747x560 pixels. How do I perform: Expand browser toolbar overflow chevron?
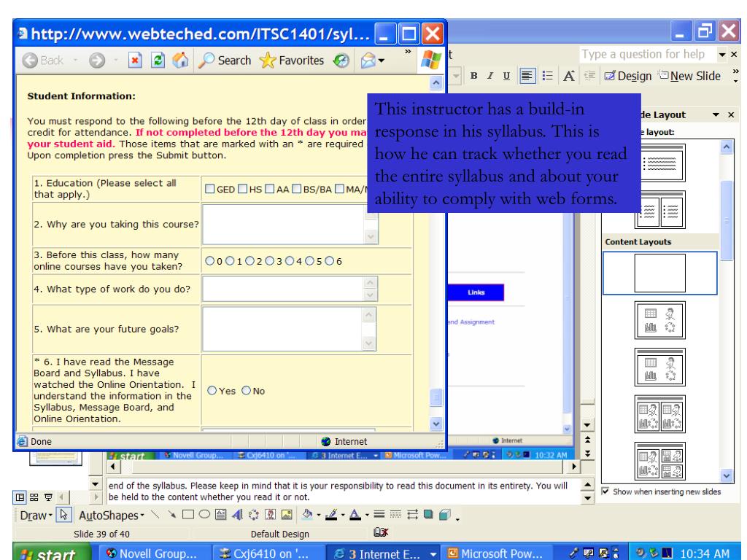click(x=408, y=52)
